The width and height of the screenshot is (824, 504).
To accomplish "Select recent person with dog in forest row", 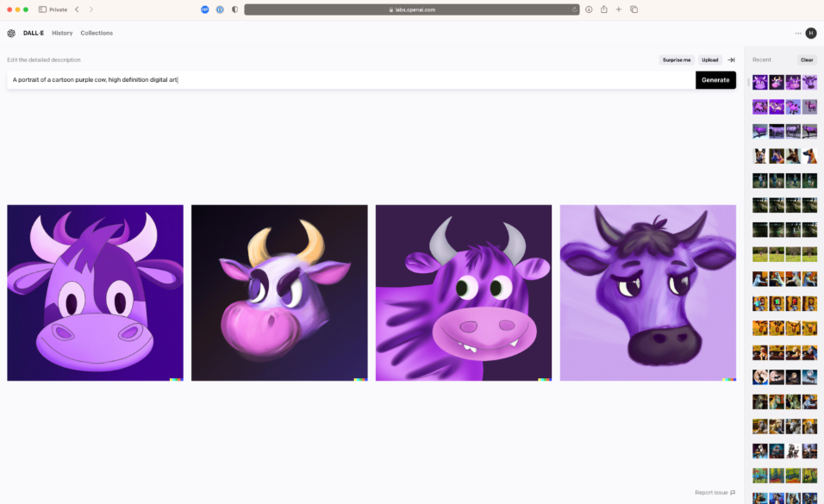I will [784, 180].
